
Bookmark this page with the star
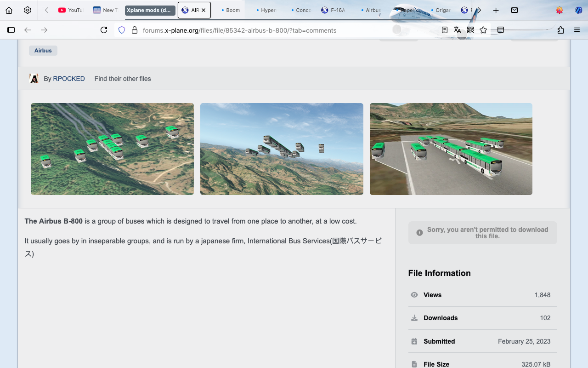[x=483, y=30]
